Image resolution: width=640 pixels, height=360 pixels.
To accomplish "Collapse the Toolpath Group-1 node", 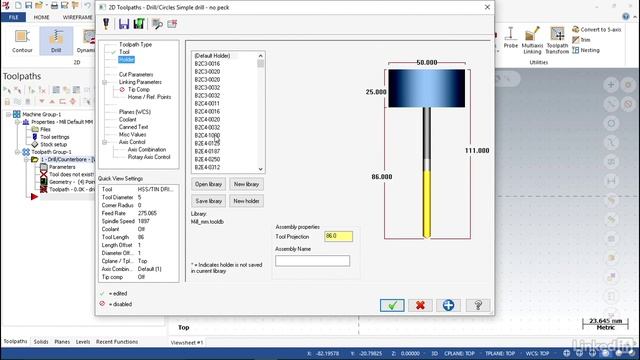I will point(17,152).
